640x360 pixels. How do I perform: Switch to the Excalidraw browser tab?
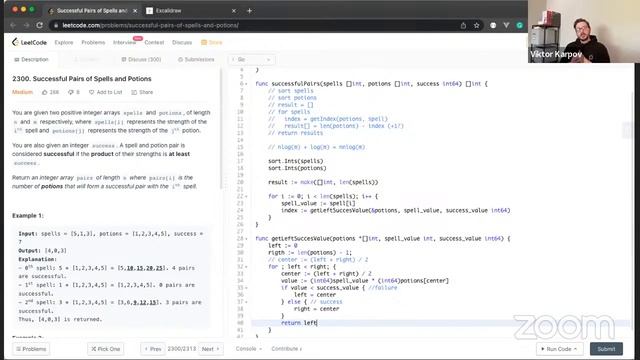[191, 11]
